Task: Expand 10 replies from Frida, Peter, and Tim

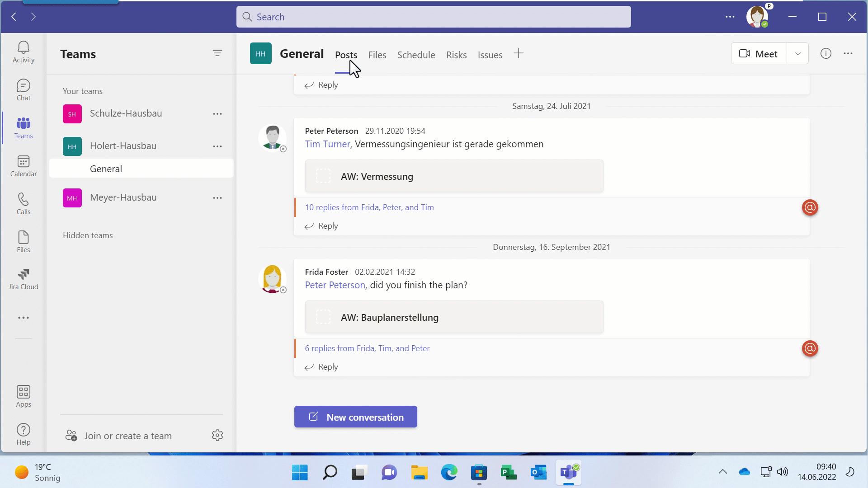Action: click(369, 207)
